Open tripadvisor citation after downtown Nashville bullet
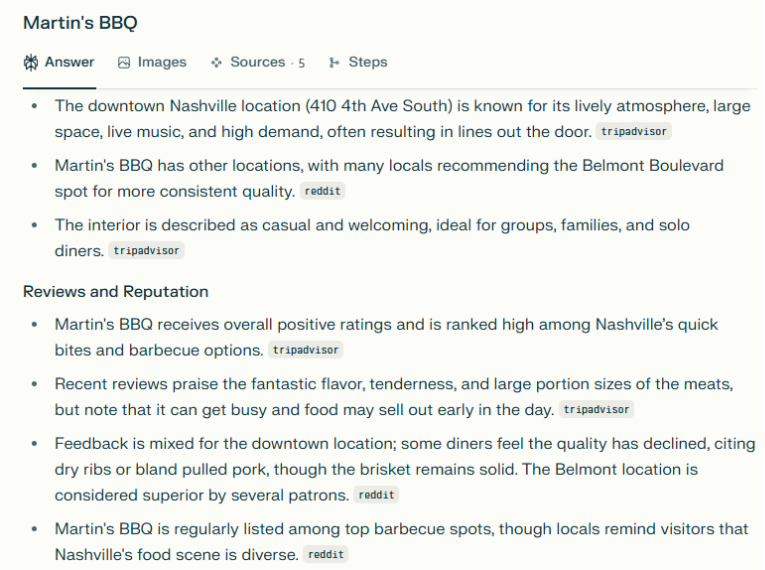This screenshot has height=570, width=765. 633,132
